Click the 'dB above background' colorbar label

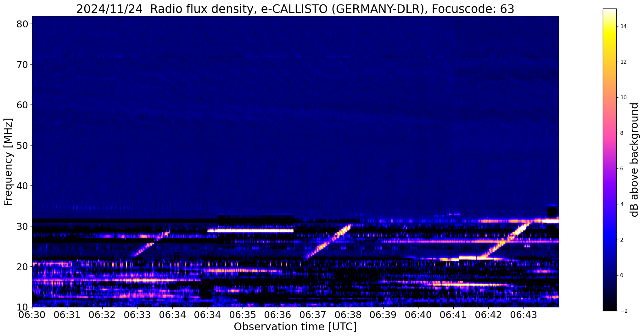pos(634,160)
